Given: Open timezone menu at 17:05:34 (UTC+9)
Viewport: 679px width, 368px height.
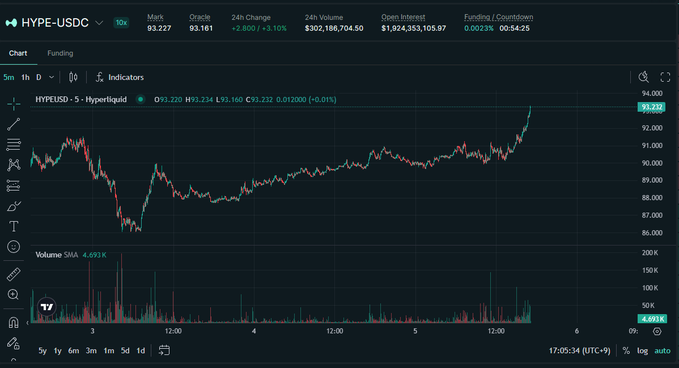Looking at the screenshot, I should [x=579, y=351].
